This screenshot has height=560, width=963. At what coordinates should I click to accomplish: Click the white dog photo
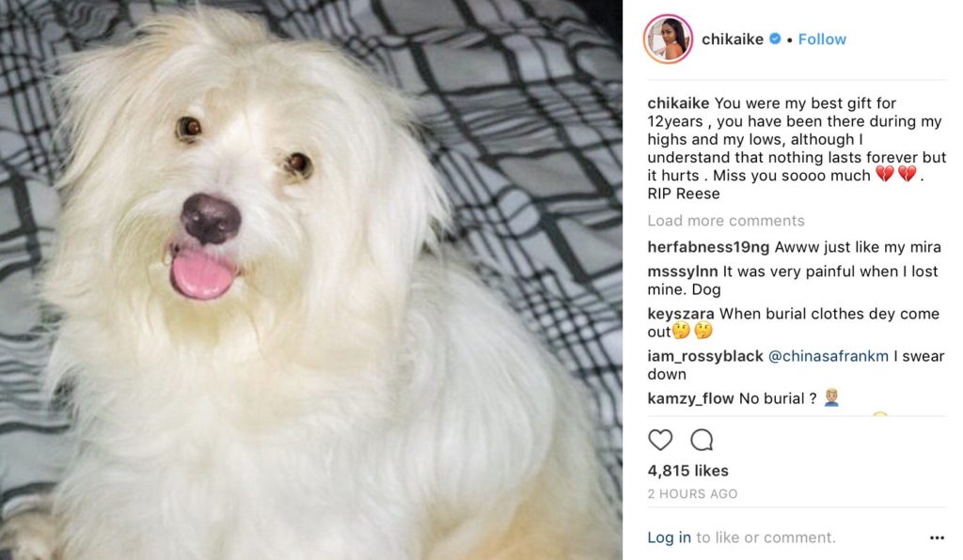(x=310, y=280)
